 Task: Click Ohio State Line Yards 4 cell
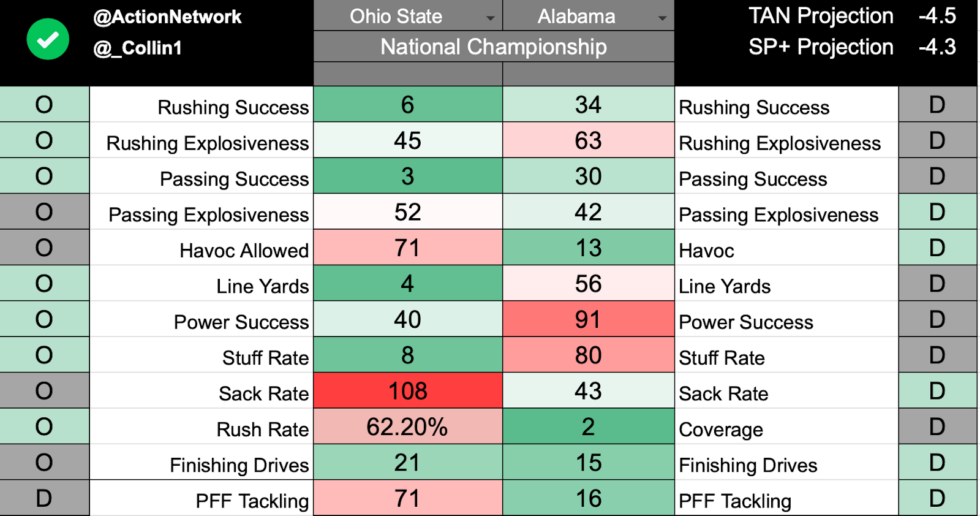(x=408, y=284)
